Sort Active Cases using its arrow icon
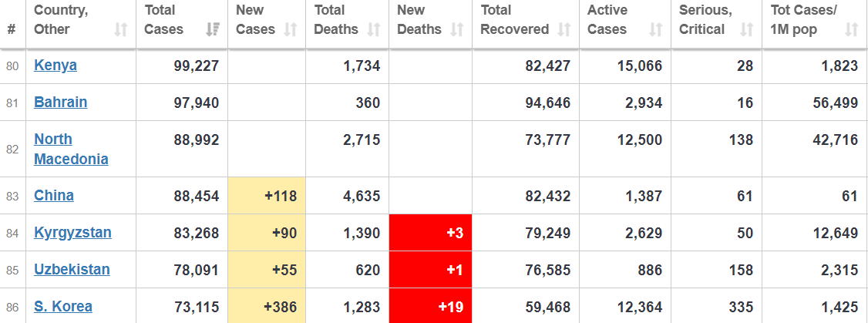The image size is (868, 323). tap(655, 30)
